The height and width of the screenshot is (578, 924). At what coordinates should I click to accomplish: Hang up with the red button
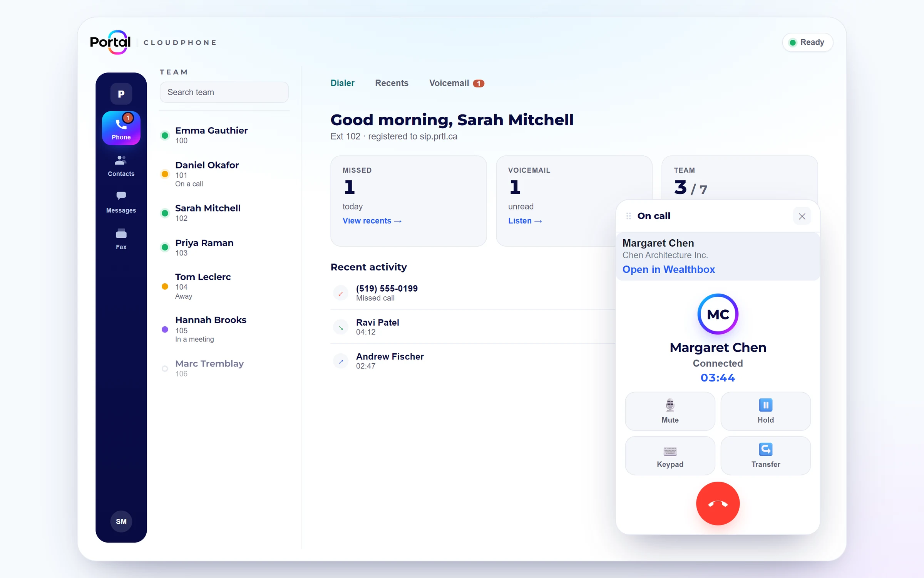click(x=718, y=503)
